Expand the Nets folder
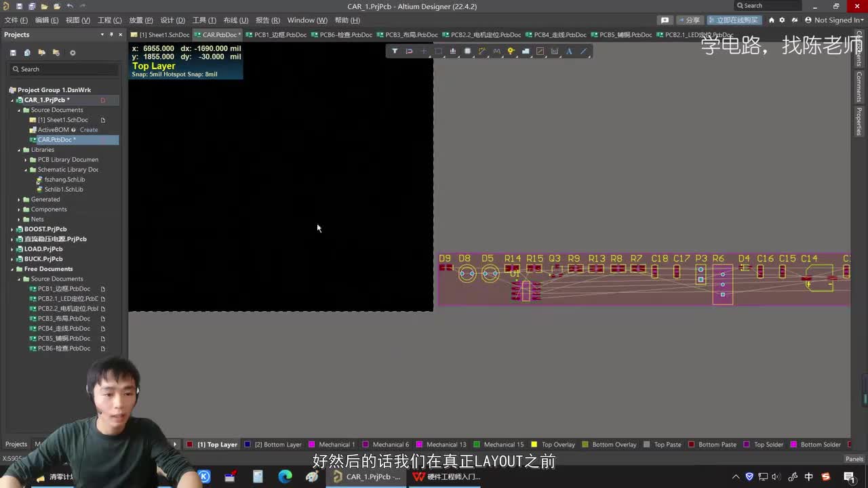 [x=19, y=220]
